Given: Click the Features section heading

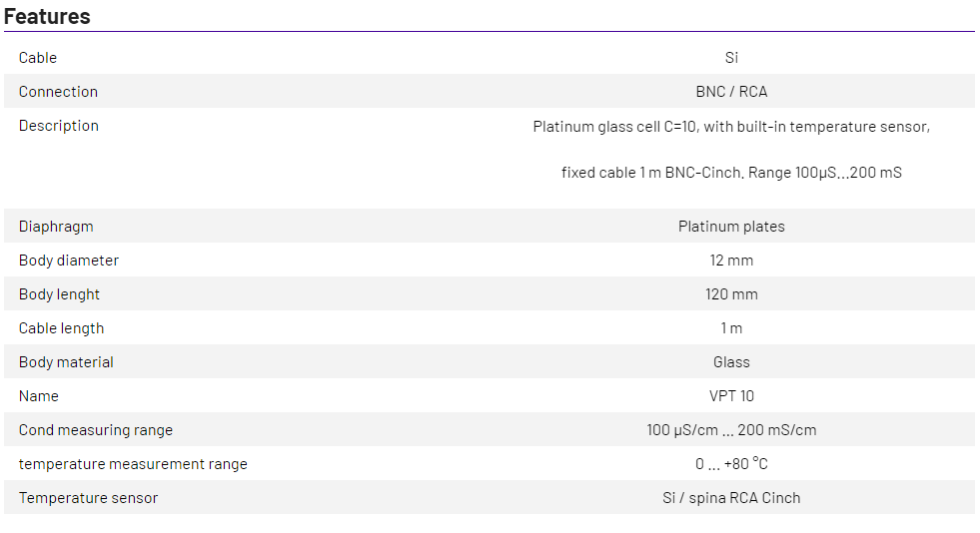Looking at the screenshot, I should [x=47, y=16].
